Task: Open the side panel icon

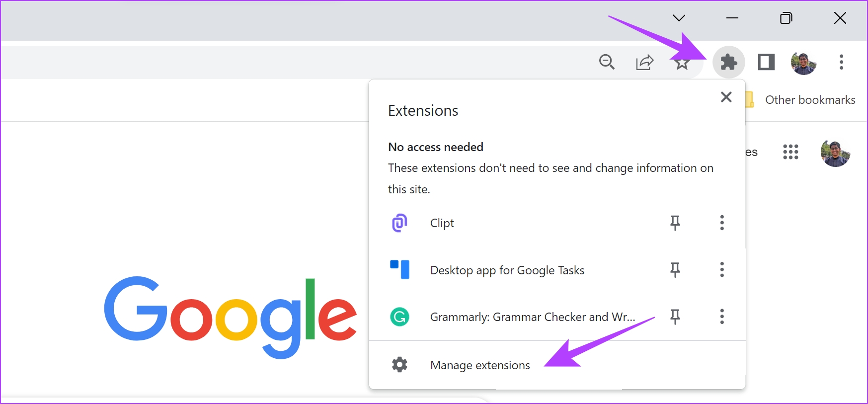Action: tap(766, 63)
